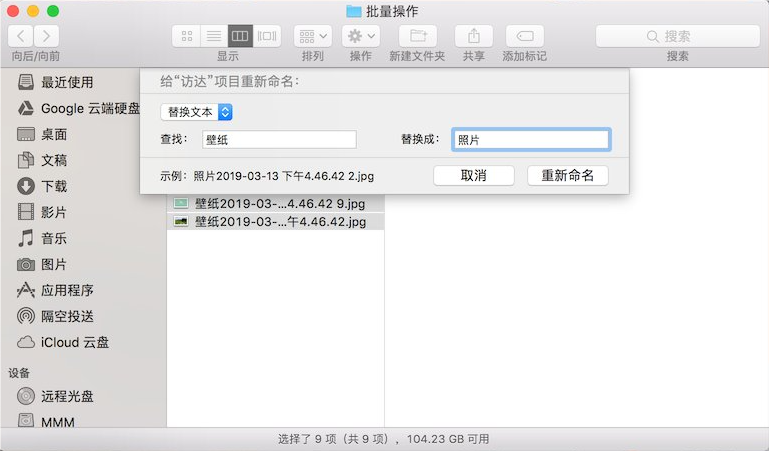Click the 重新命名 button
Screen dimensions: 769x451
(568, 175)
